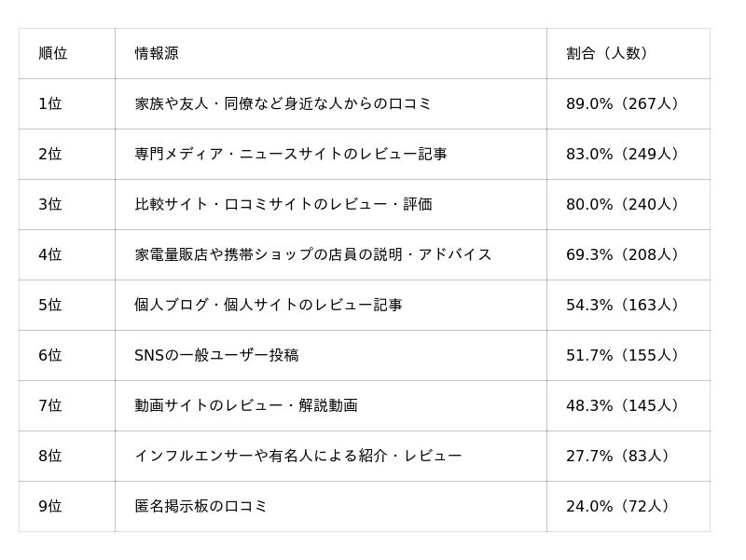
Task: Select the 1位 rank cell
Action: 50,103
